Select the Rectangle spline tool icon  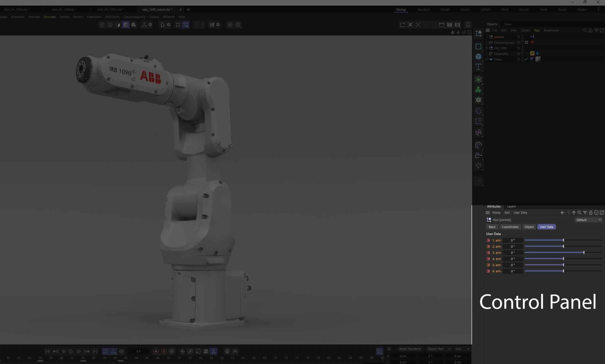(x=478, y=47)
